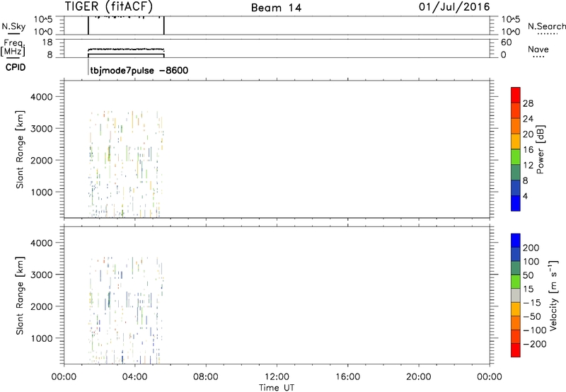Click the 04:00 time axis label
566x392 pixels.
click(x=135, y=377)
